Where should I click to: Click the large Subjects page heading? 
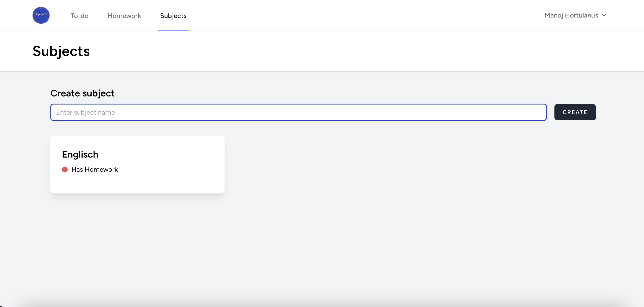[x=61, y=51]
